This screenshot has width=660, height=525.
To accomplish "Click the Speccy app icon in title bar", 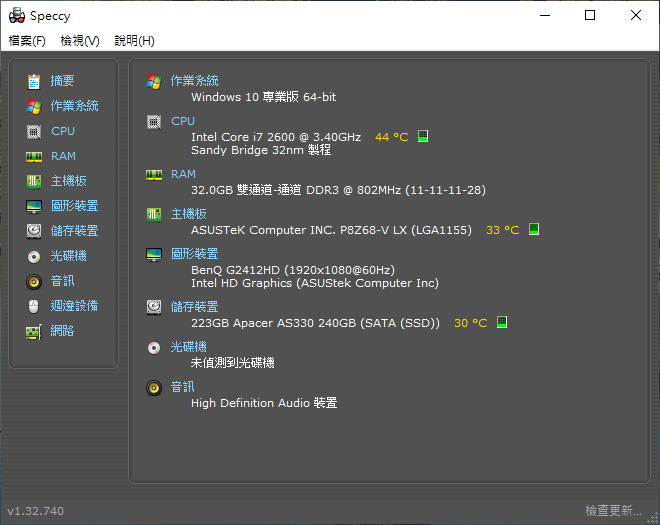I will click(17, 16).
